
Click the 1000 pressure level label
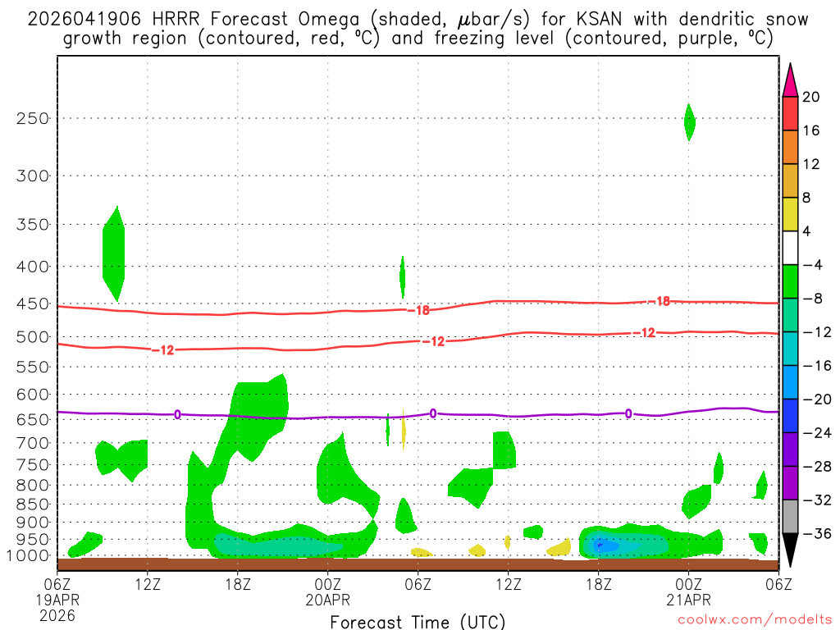(x=28, y=556)
